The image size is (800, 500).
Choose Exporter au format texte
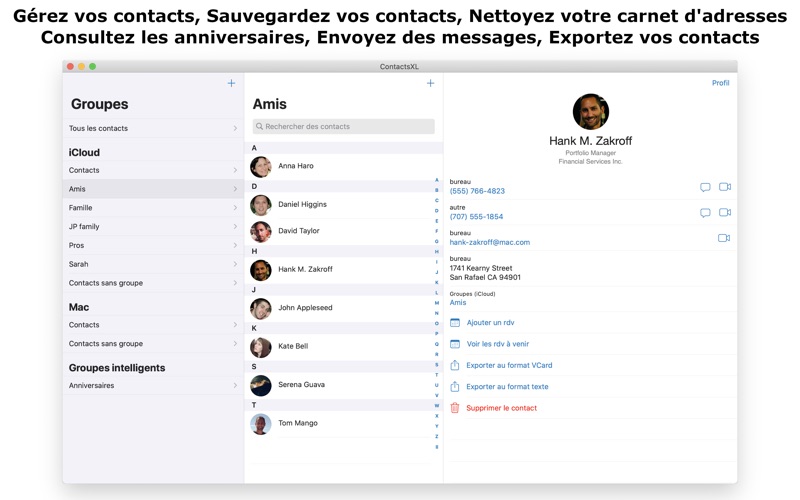coord(507,387)
